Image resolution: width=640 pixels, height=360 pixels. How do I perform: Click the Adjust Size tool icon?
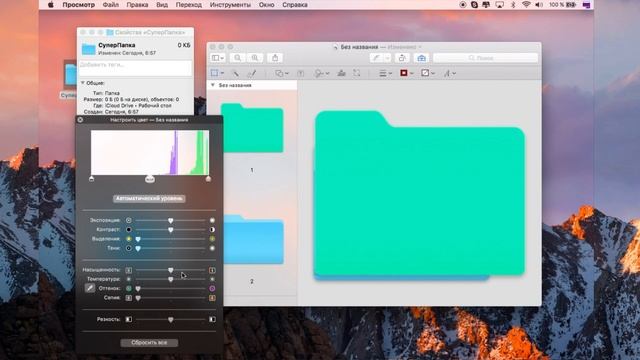click(357, 73)
